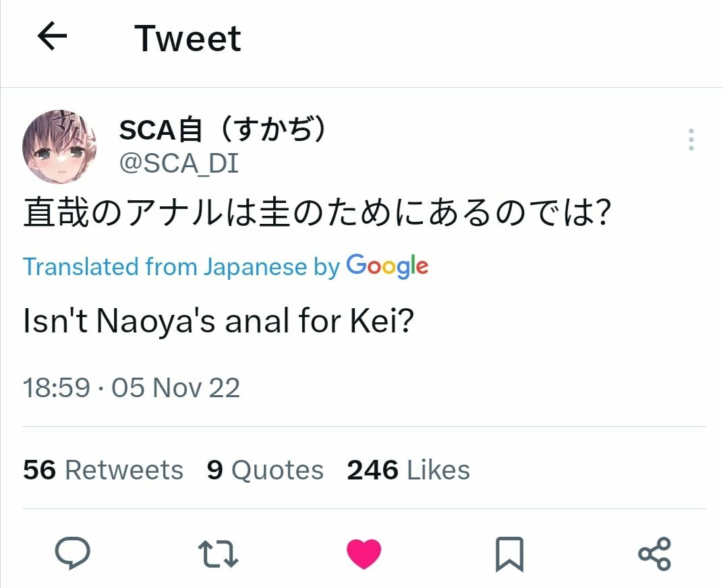723x588 pixels.
Task: View the 9 Quotes list
Action: pos(265,470)
